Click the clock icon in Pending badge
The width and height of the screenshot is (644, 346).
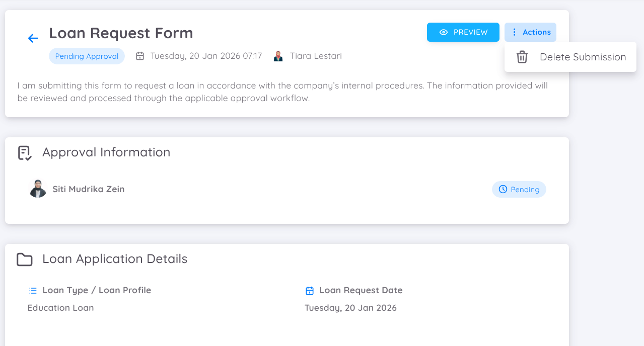(x=503, y=189)
